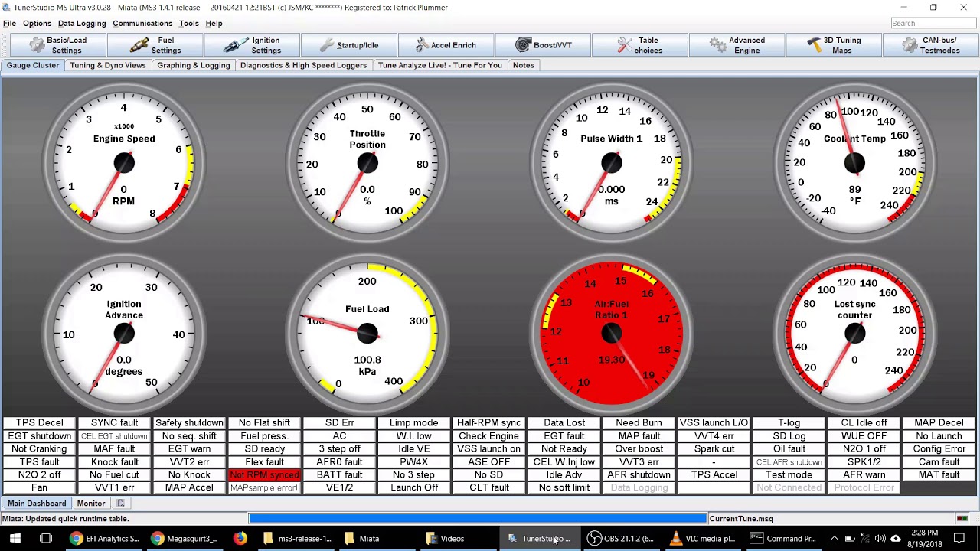Image resolution: width=980 pixels, height=551 pixels.
Task: Click the volume icon in system tray
Action: click(x=880, y=539)
